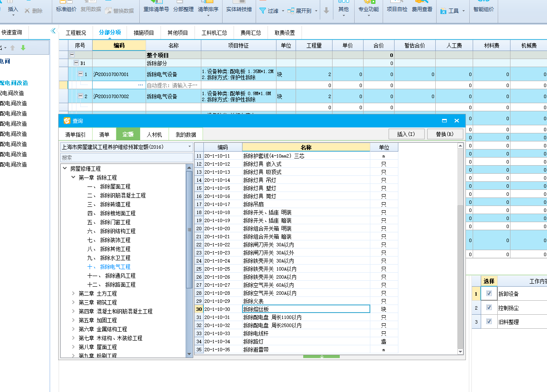Collapse the B1 拆除部分 row
This screenshot has height=392, width=547.
pos(76,63)
